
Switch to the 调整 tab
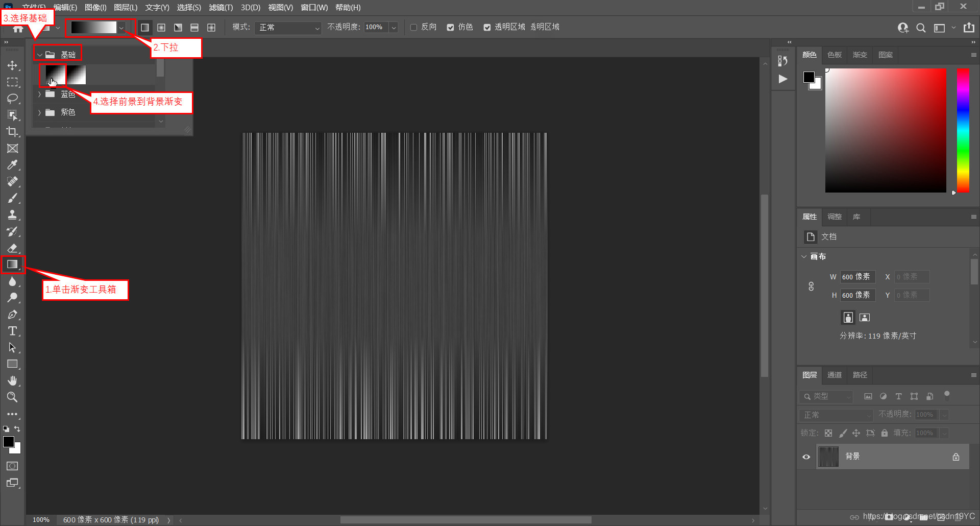point(835,217)
